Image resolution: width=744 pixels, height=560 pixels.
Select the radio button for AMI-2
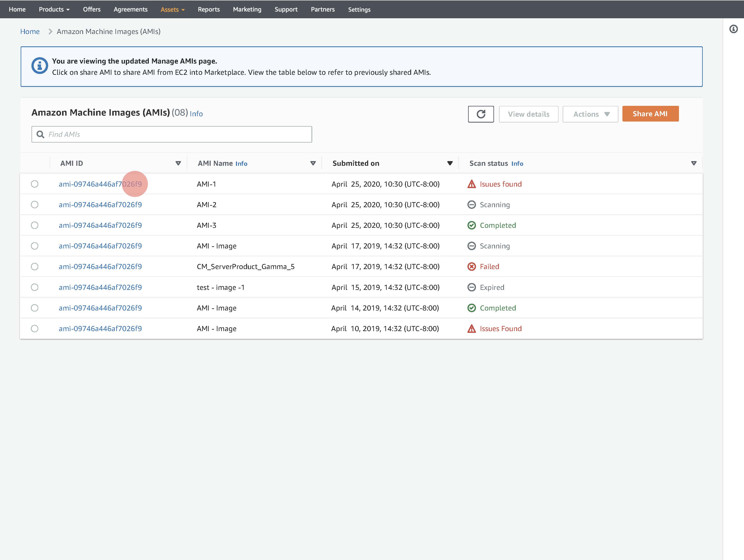(x=35, y=204)
